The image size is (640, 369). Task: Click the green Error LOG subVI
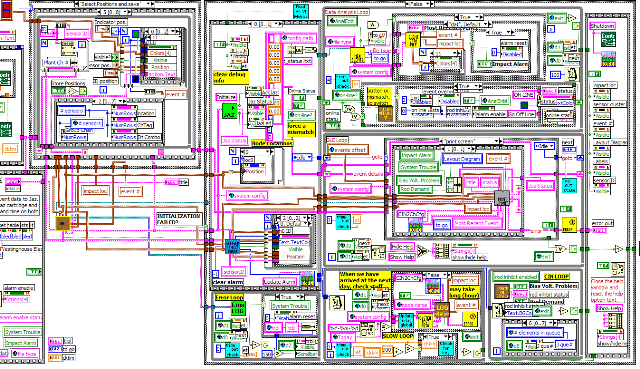238,308
